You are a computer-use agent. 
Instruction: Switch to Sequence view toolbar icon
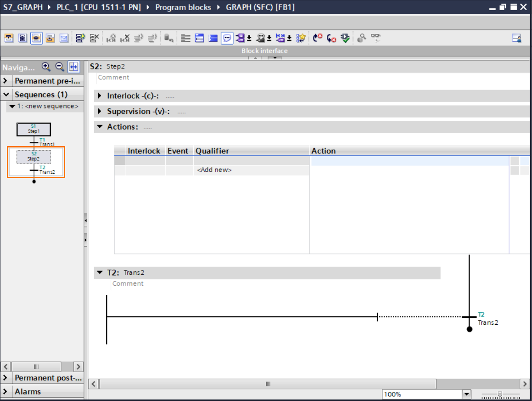(x=22, y=38)
